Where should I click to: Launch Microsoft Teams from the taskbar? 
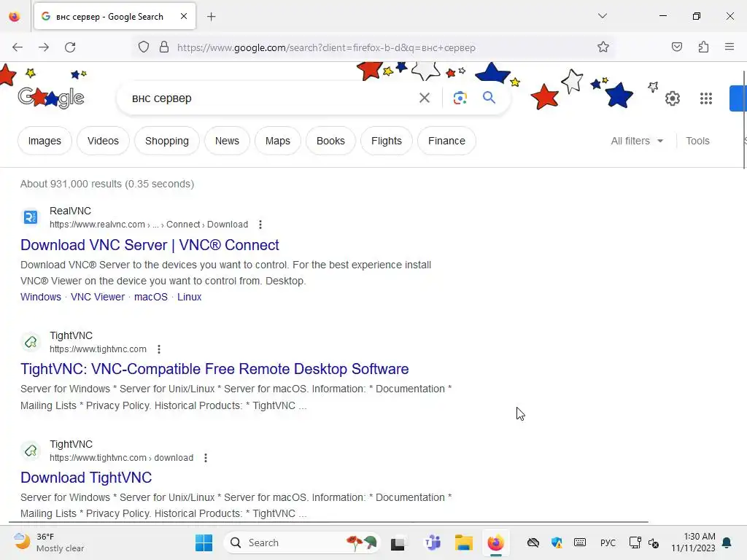433,542
